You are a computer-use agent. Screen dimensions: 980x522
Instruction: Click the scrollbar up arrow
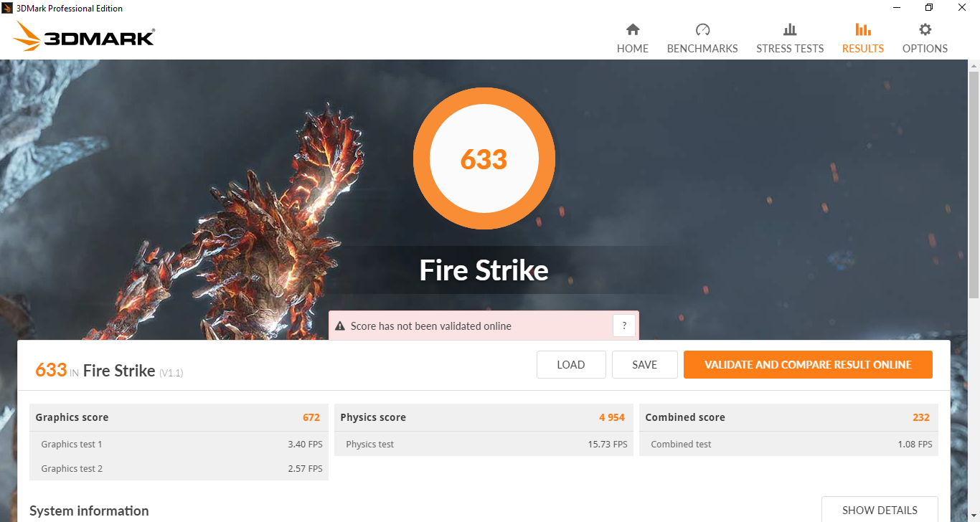(x=974, y=65)
